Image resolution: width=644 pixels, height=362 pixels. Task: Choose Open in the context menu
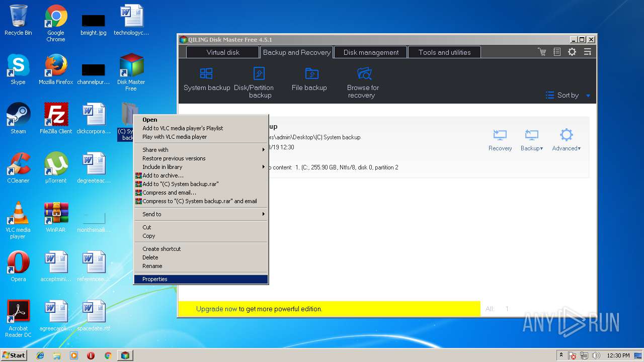click(201, 120)
